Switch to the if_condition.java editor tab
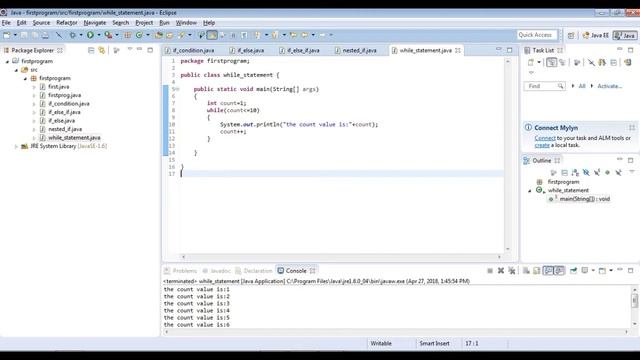Screen dimensions: 640x360 pyautogui.click(x=189, y=50)
